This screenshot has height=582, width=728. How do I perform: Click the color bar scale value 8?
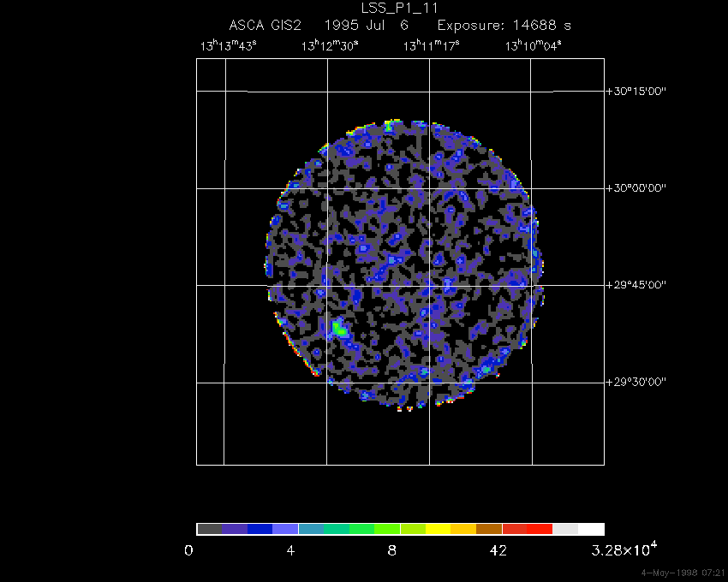392,551
